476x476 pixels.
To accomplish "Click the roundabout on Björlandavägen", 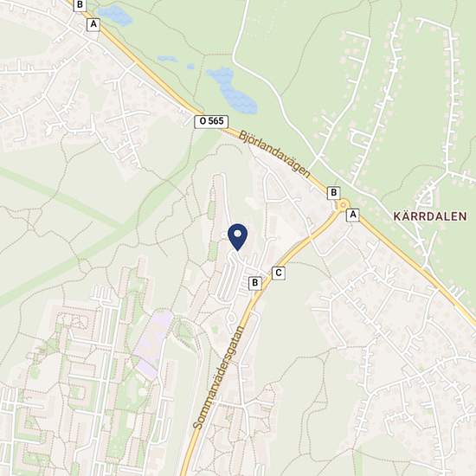I will [x=343, y=205].
